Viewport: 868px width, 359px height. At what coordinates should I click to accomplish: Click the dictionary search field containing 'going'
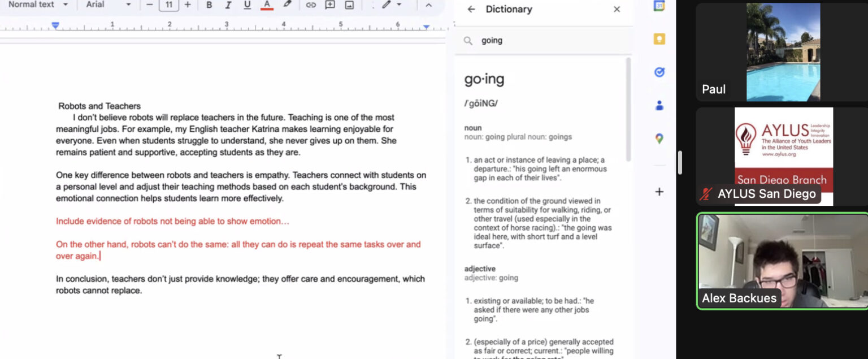click(543, 41)
